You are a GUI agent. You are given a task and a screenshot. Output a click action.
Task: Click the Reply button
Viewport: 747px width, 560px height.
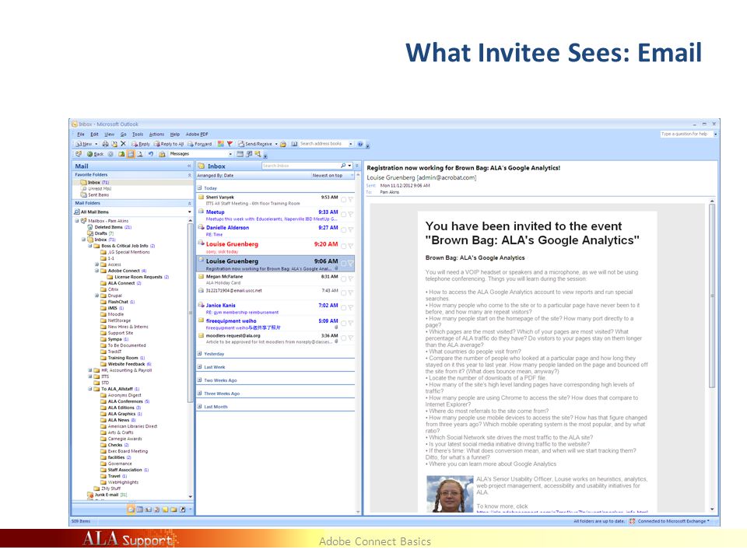point(141,144)
